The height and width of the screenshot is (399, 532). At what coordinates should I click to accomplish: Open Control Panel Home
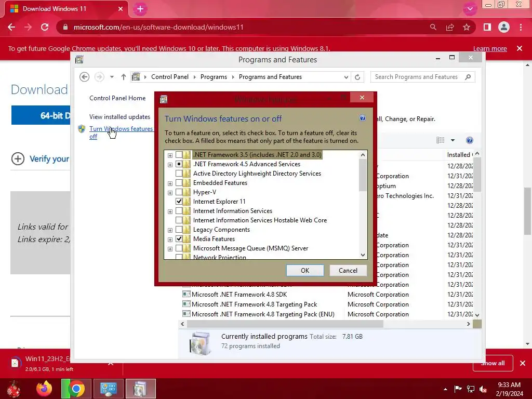click(x=117, y=98)
